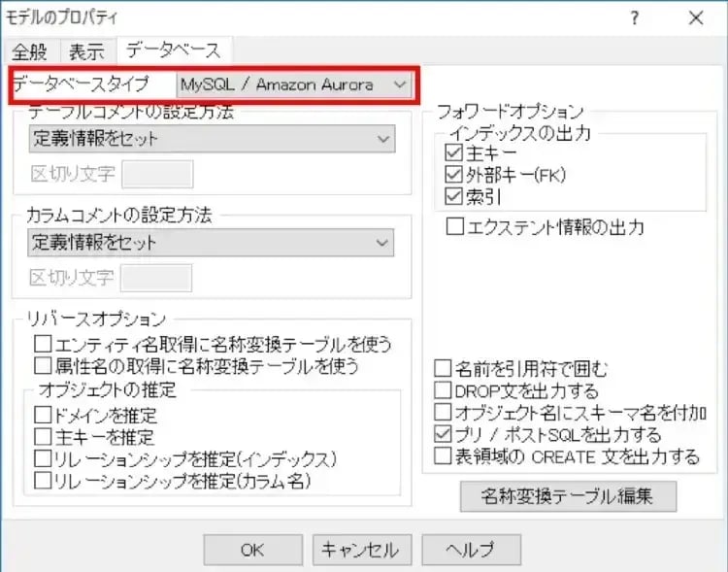Viewport: 728px width, 572px height.
Task: Enable エクステント情報の出力 checkbox
Action: click(x=453, y=227)
